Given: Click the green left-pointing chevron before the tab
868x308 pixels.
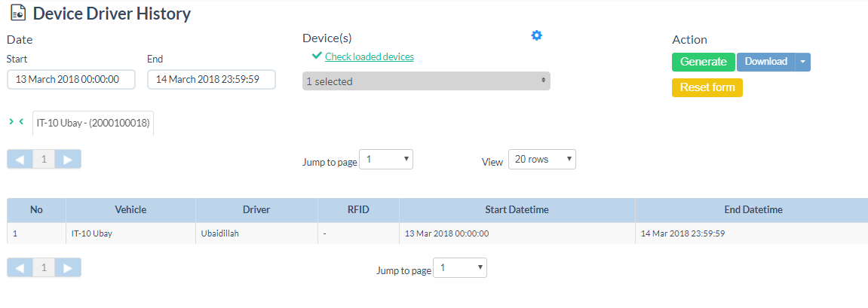Looking at the screenshot, I should pyautogui.click(x=21, y=120).
